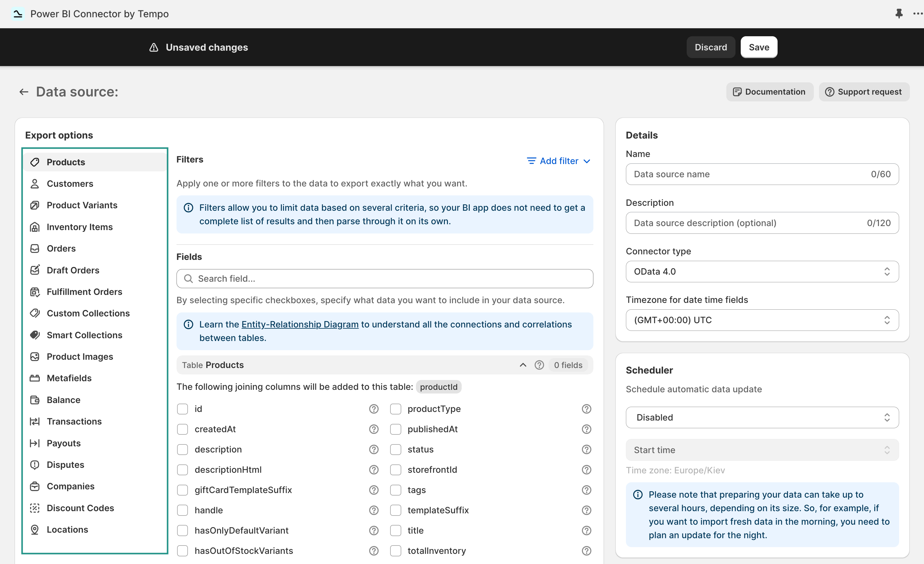Select the Metafields section in the sidebar

(69, 378)
